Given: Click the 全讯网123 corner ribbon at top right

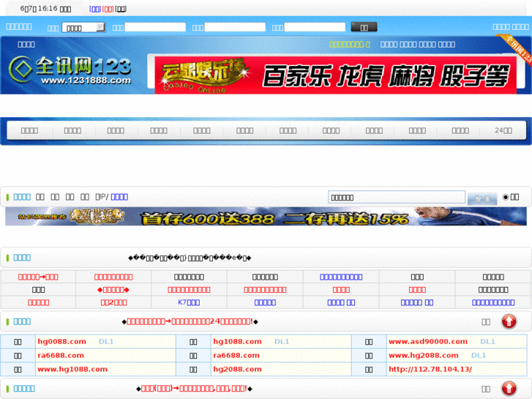Looking at the screenshot, I should 517,48.
